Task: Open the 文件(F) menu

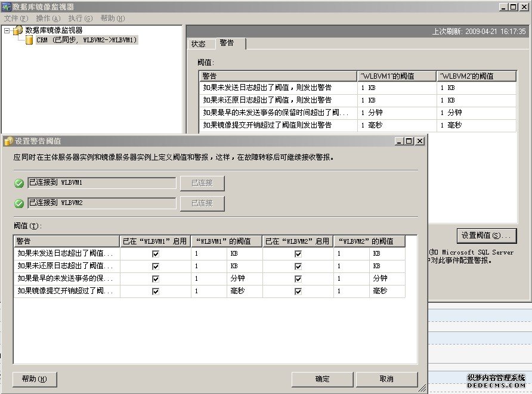Action: 16,18
